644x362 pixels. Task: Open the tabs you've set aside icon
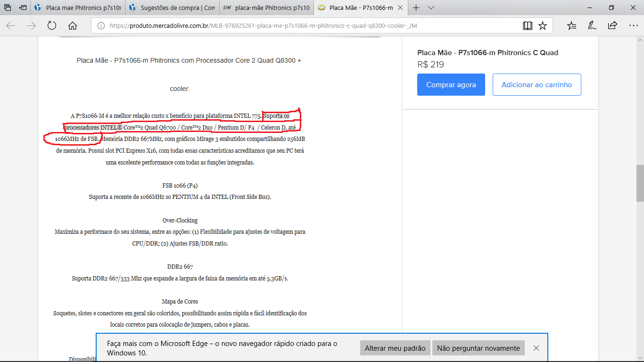coord(8,8)
